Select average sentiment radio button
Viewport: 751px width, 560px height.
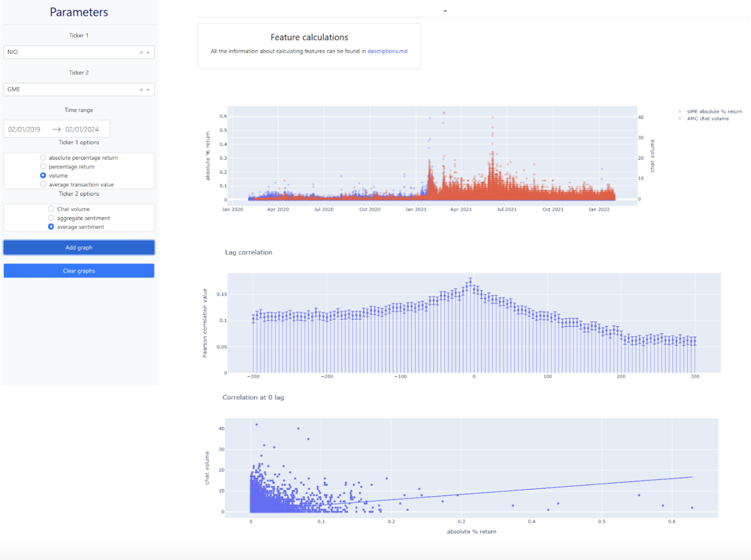pos(51,227)
